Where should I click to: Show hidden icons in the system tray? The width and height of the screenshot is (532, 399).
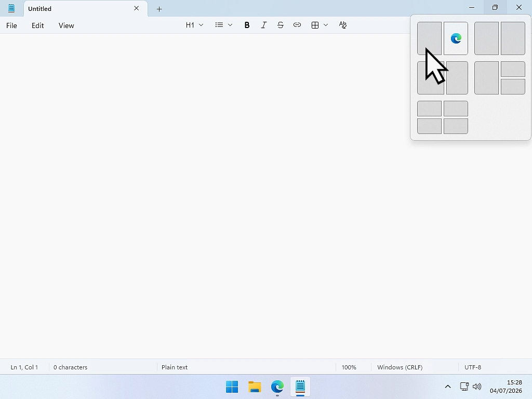[x=448, y=387]
